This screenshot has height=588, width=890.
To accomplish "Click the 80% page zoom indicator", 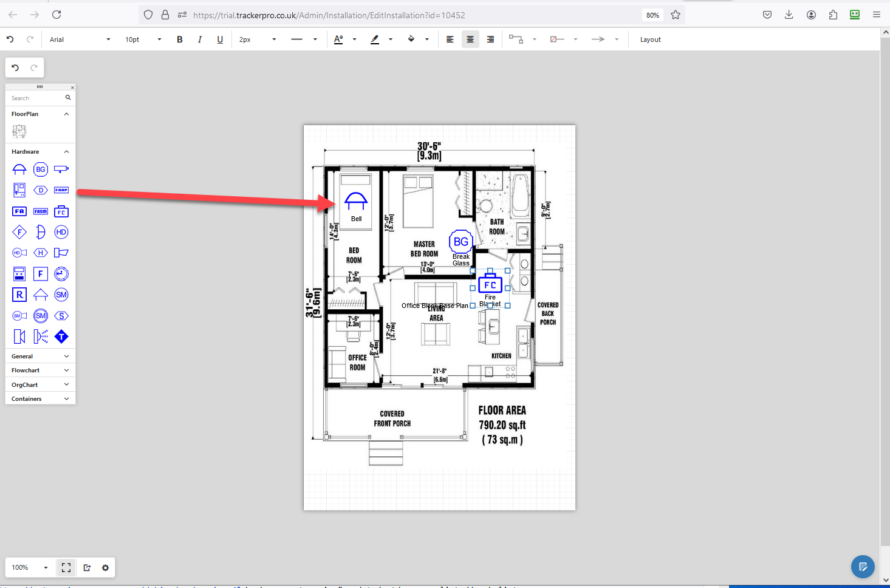I will [x=653, y=15].
